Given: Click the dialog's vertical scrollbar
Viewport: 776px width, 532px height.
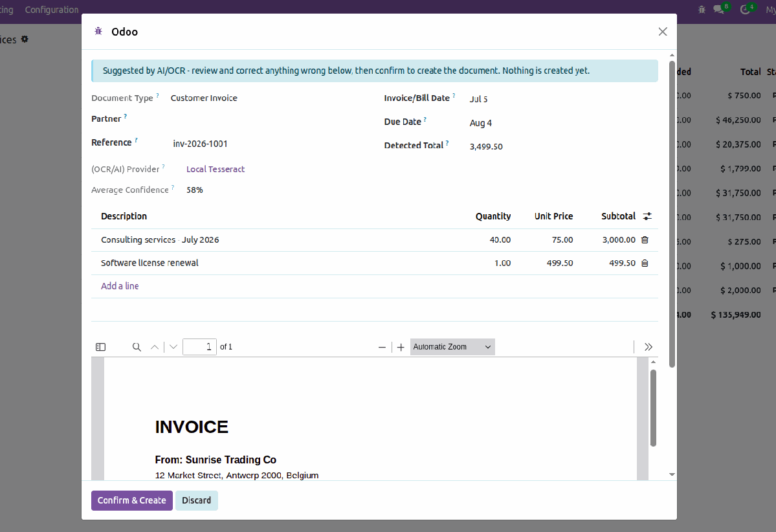Looking at the screenshot, I should (672, 214).
